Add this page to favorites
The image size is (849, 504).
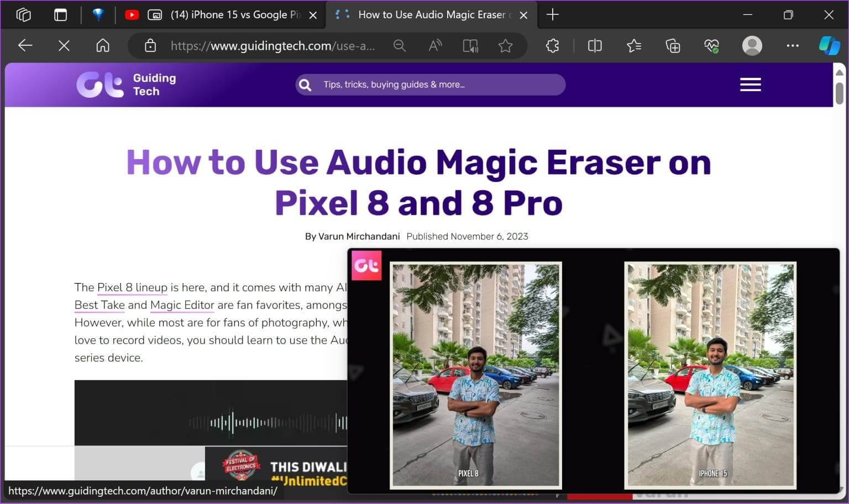click(x=505, y=46)
